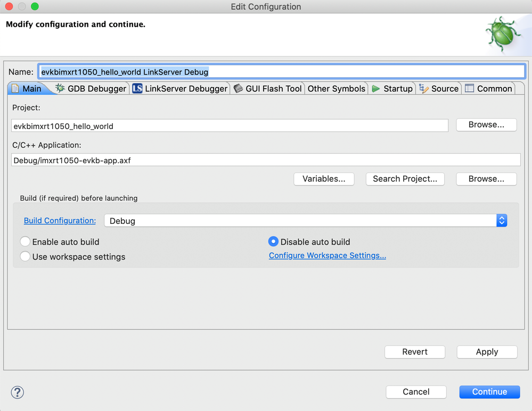The image size is (532, 411).
Task: Select Enable auto build option
Action: (25, 242)
